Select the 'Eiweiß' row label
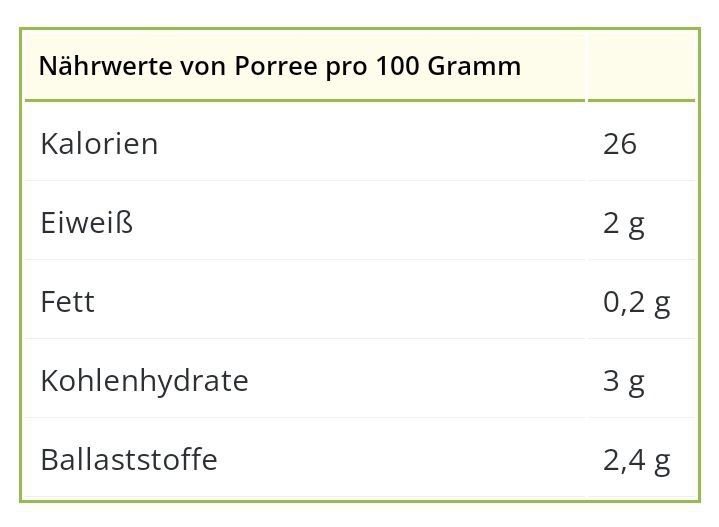The height and width of the screenshot is (527, 719). (x=87, y=223)
